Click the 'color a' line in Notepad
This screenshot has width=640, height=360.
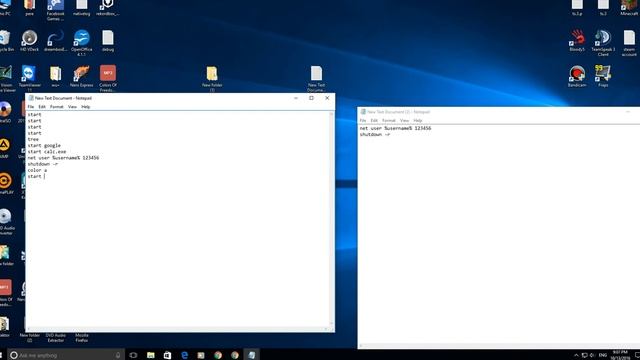coord(37,170)
